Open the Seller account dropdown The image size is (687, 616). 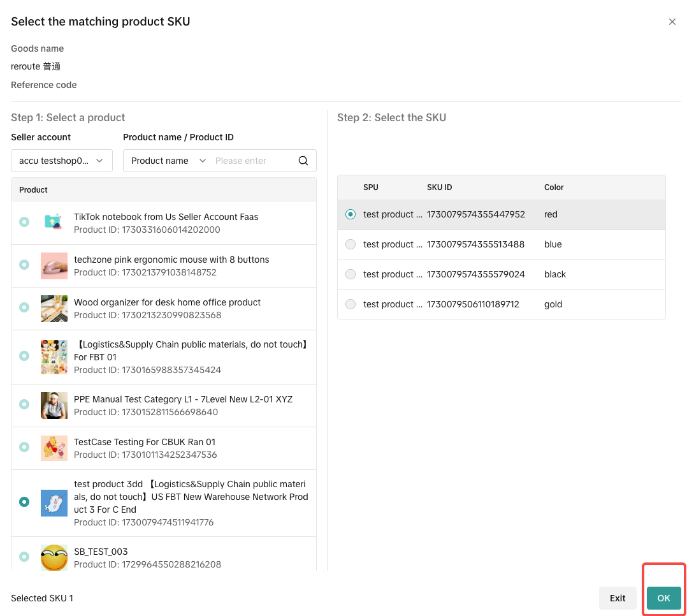pyautogui.click(x=62, y=161)
